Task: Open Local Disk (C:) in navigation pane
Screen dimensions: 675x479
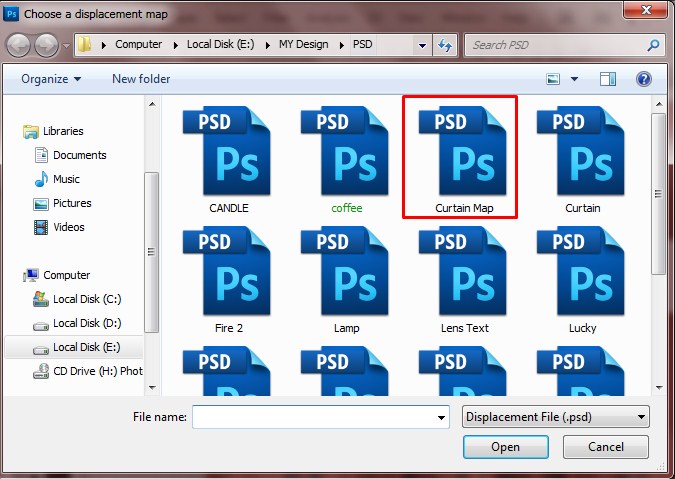Action: point(77,299)
